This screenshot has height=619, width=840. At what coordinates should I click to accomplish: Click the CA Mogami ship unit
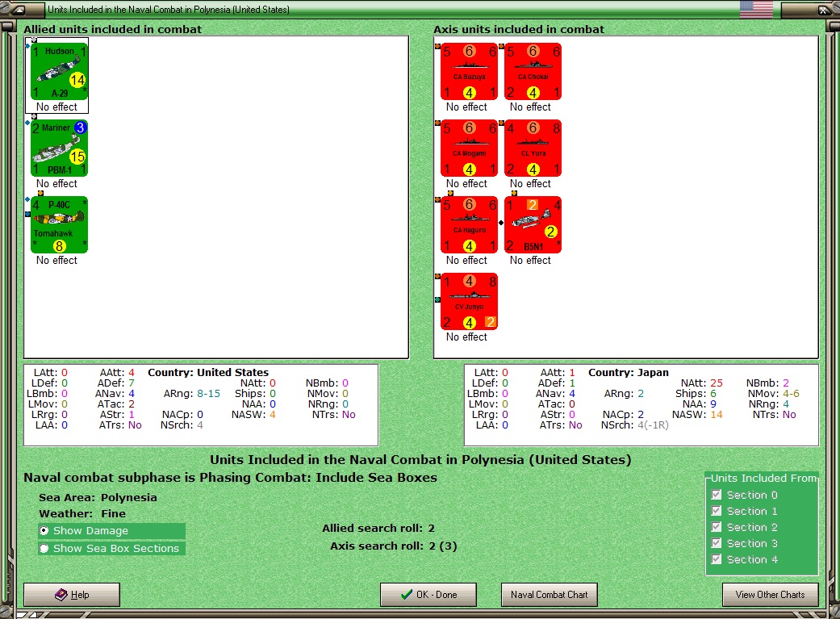click(x=470, y=148)
